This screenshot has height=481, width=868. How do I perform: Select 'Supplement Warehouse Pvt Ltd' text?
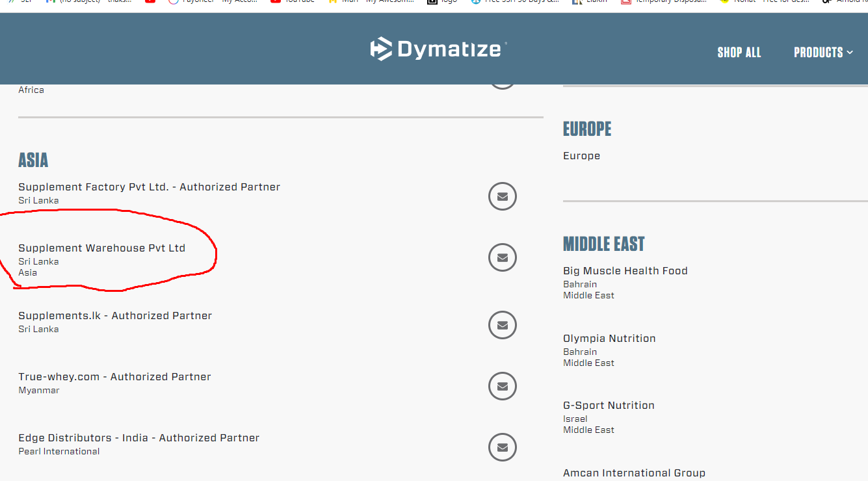click(x=101, y=248)
